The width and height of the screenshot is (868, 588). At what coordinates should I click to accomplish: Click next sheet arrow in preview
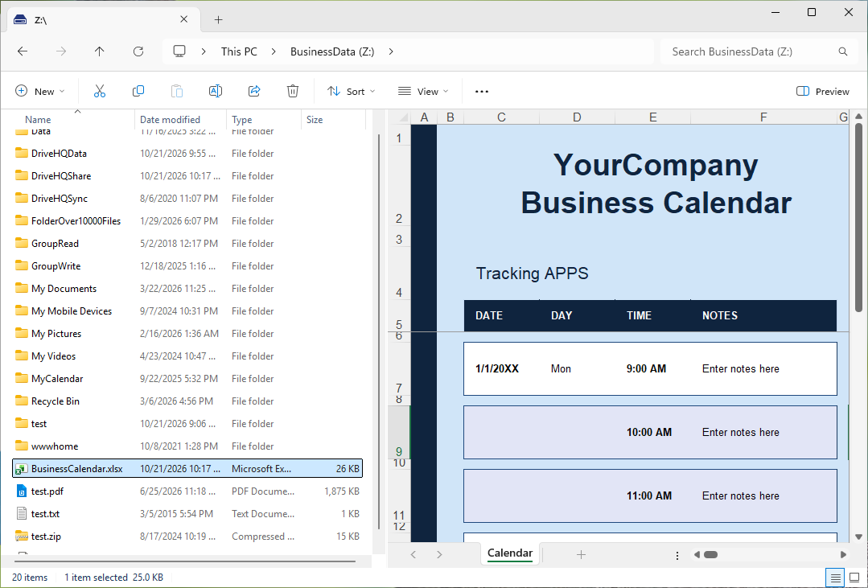[439, 554]
